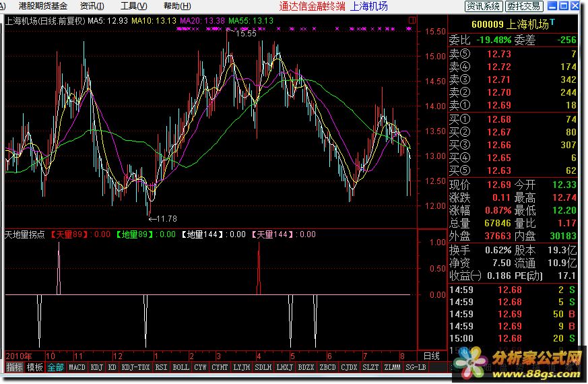The height and width of the screenshot is (384, 588).
Task: Select the 指标 tab
Action: (x=15, y=367)
